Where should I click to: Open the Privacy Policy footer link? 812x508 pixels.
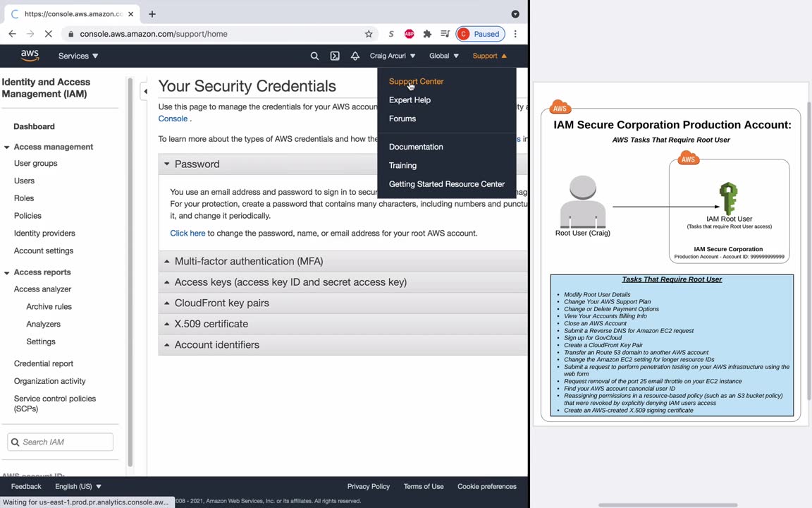click(x=368, y=486)
